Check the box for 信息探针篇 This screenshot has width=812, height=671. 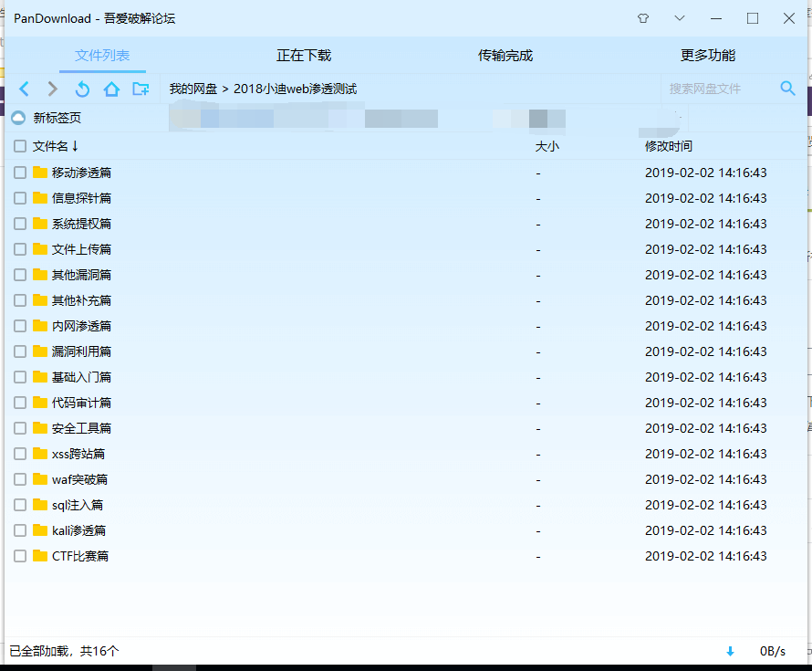[20, 198]
